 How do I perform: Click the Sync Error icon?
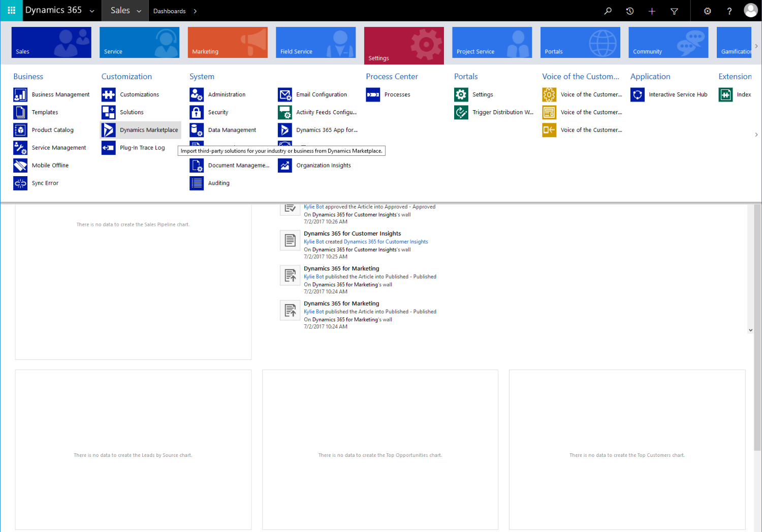point(20,183)
